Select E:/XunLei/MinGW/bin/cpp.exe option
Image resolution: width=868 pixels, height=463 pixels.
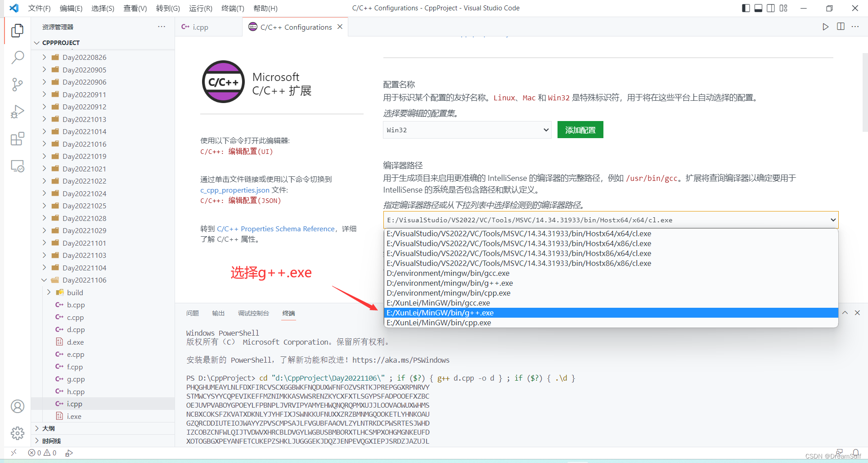pyautogui.click(x=611, y=323)
